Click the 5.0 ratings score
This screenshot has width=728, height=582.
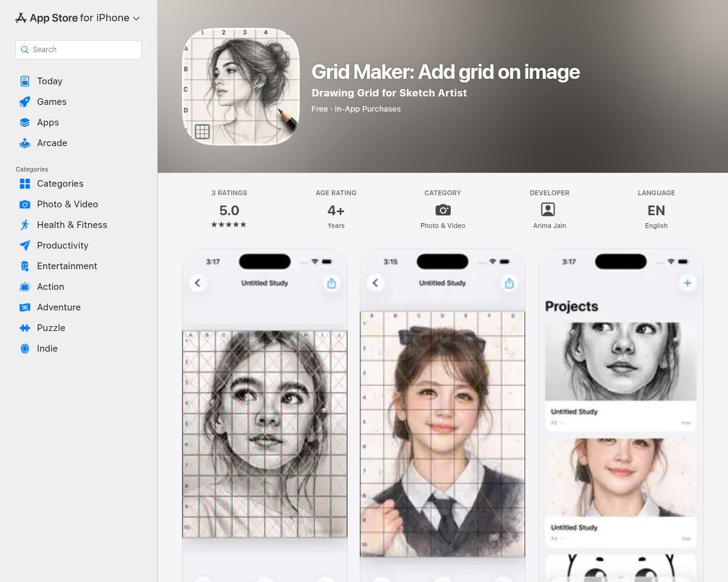229,210
